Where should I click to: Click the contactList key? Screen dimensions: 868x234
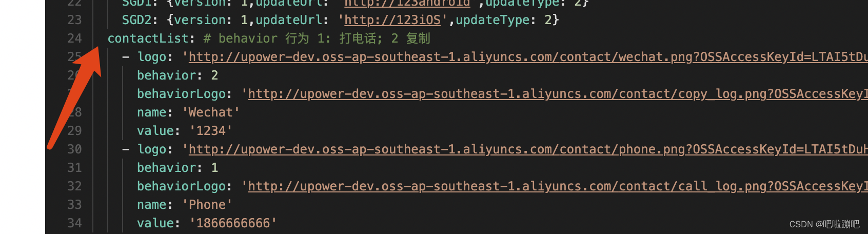coord(148,38)
